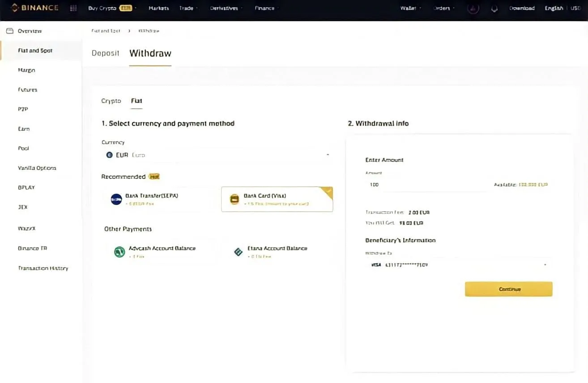The image size is (588, 383).
Task: Open the apps grid menu icon
Action: (x=73, y=8)
